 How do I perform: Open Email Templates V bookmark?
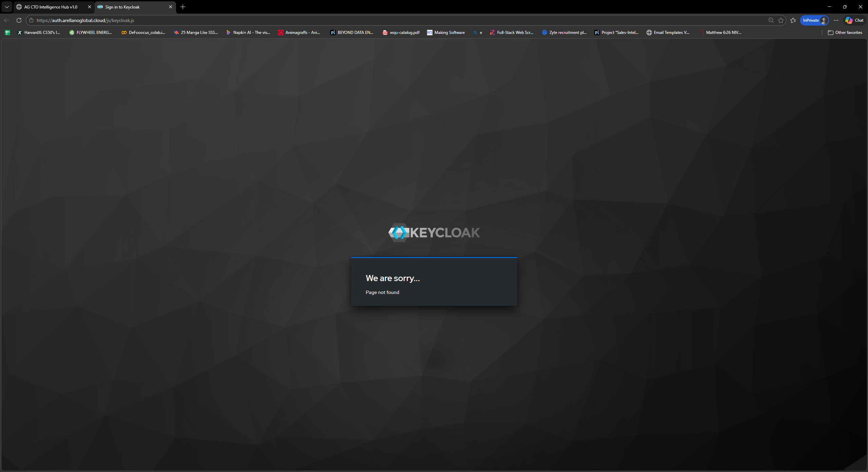point(668,33)
